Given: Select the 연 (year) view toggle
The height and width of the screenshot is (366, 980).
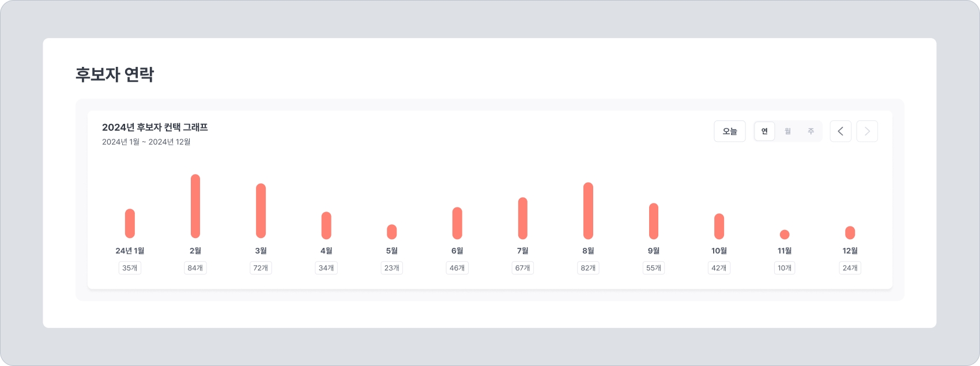Looking at the screenshot, I should (764, 131).
